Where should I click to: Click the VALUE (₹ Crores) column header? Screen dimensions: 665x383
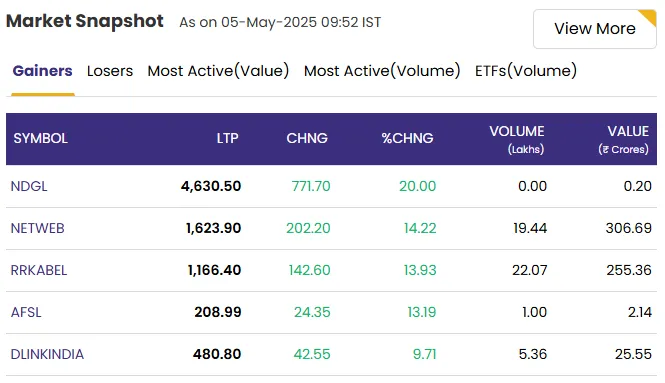[x=623, y=140]
